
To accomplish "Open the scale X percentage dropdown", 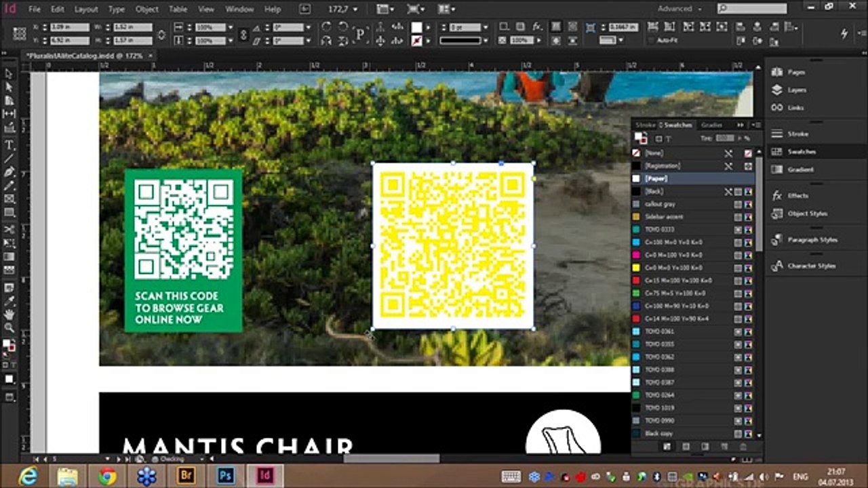I will (x=231, y=27).
